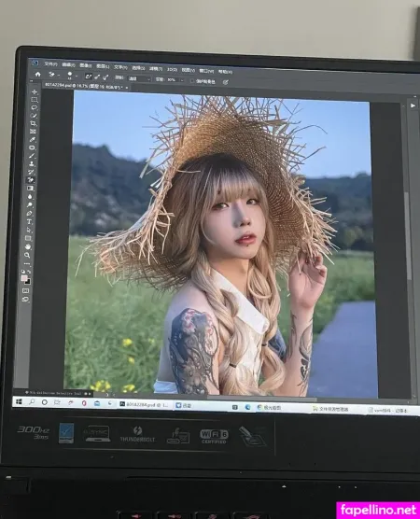Enable Sampling: Continuous option
The height and width of the screenshot is (519, 420).
(88, 77)
